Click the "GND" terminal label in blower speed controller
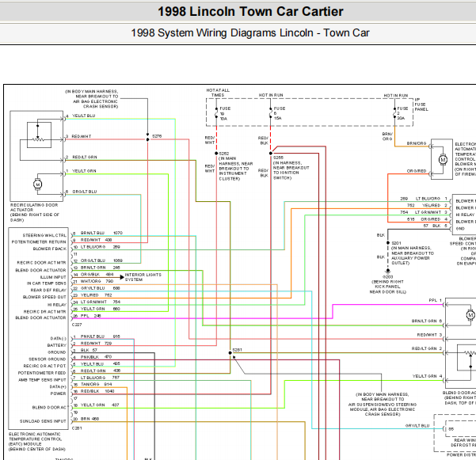Screen dimensions: 476x460 [460, 229]
